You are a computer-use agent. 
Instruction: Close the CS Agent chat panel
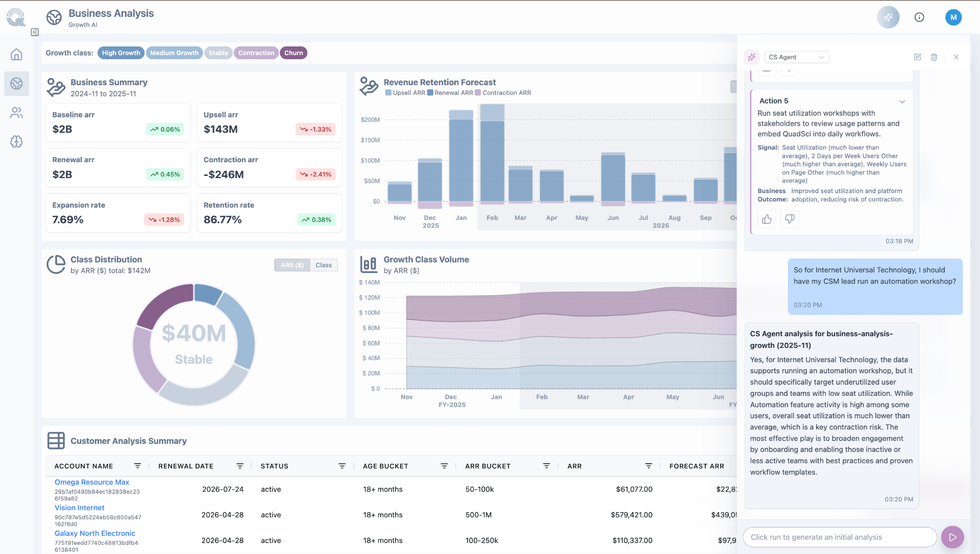pyautogui.click(x=956, y=57)
